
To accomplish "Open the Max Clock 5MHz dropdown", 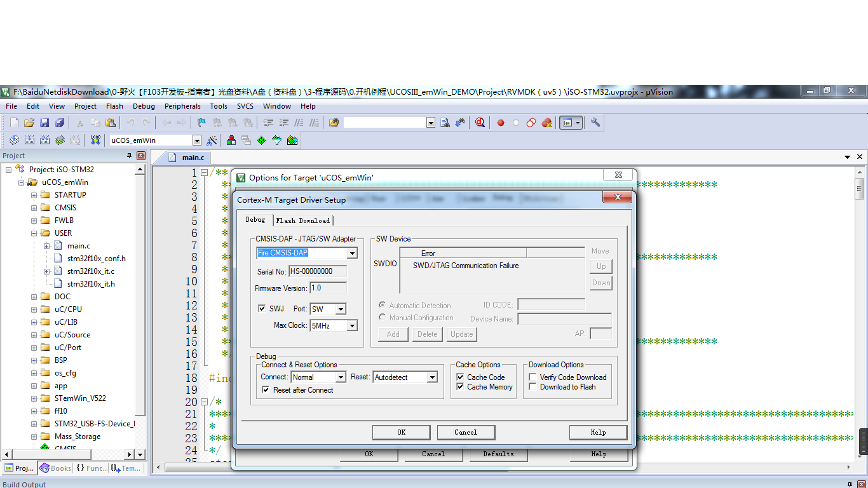I will (351, 326).
